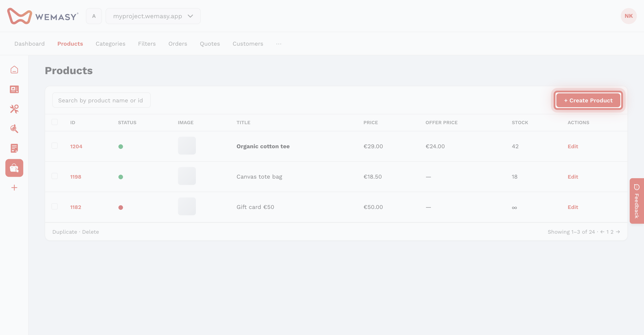This screenshot has height=335, width=644.
Task: Open product ID 1182 link
Action: tap(75, 207)
